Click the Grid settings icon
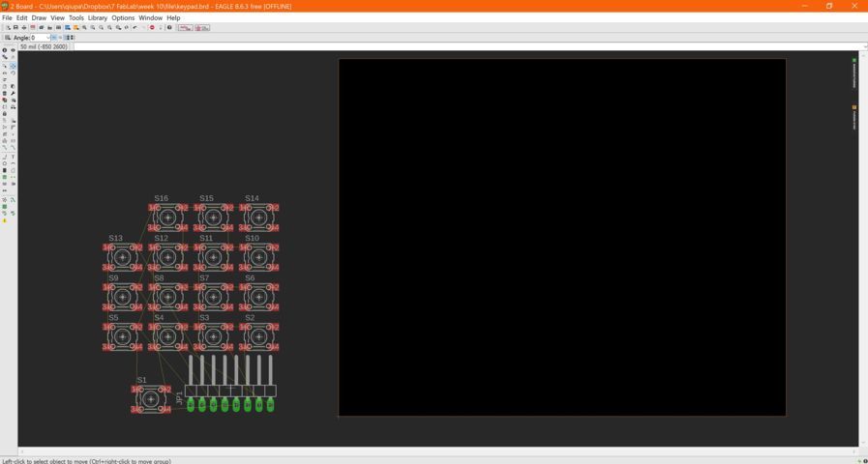Image resolution: width=868 pixels, height=464 pixels. coord(8,38)
